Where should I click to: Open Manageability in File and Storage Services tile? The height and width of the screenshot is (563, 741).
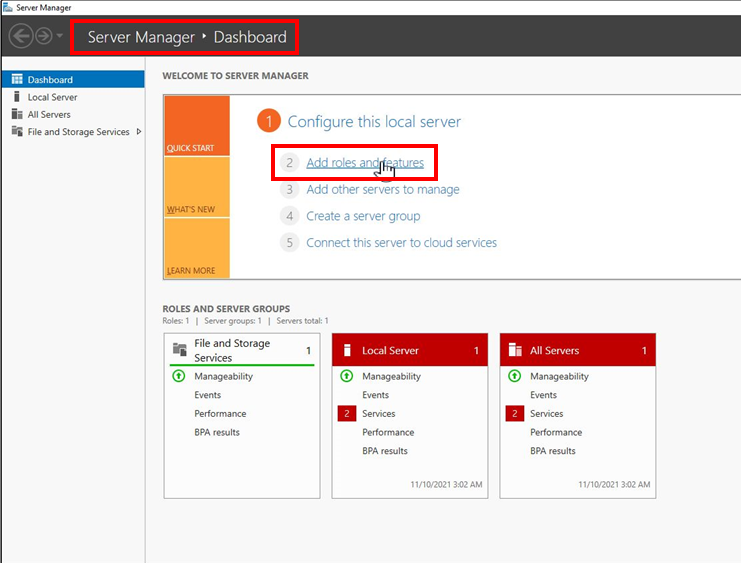pos(223,376)
